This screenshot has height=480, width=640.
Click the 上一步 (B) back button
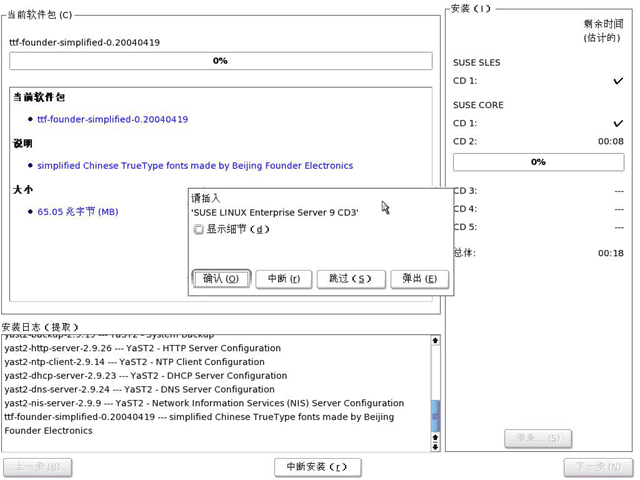[38, 467]
